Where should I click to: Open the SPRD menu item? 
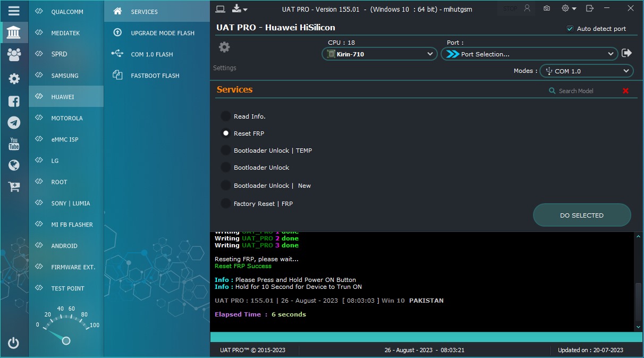(x=66, y=54)
